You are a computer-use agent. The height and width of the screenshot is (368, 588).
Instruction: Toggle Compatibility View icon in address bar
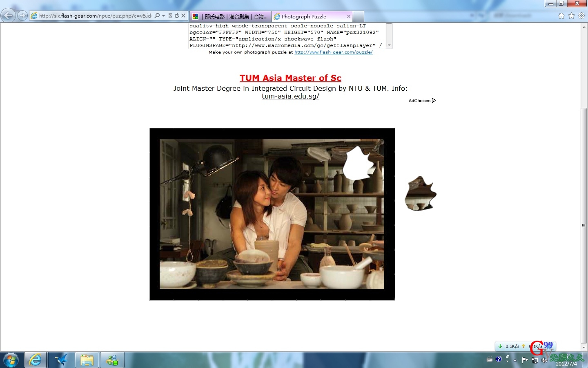pos(170,16)
